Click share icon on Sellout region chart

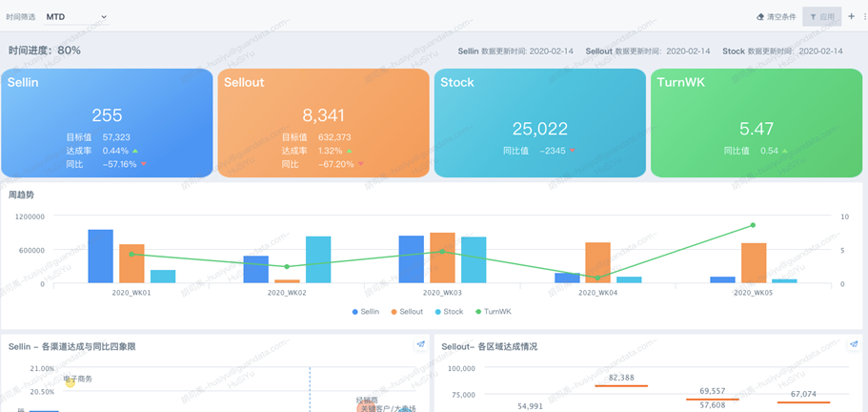point(854,345)
